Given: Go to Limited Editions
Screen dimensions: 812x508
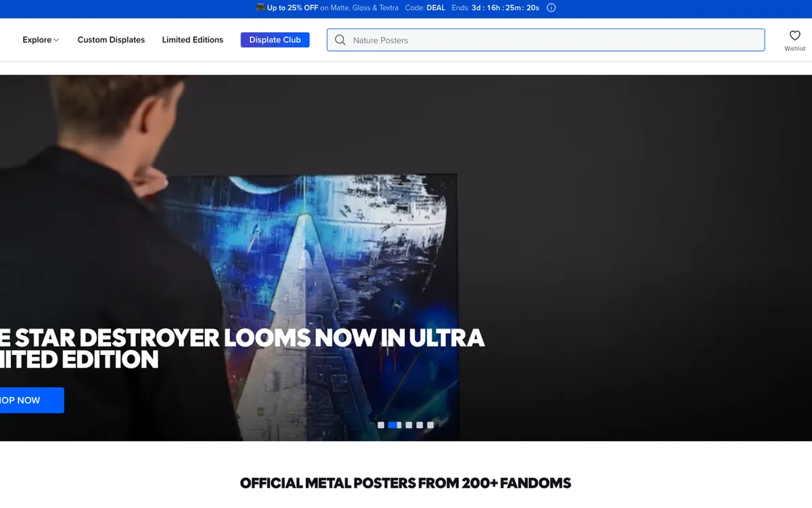Looking at the screenshot, I should pyautogui.click(x=193, y=40).
